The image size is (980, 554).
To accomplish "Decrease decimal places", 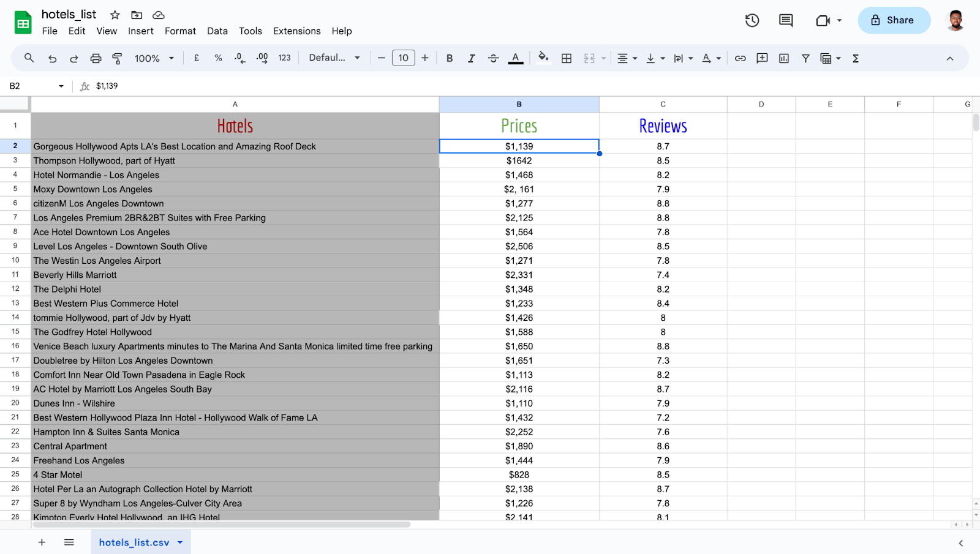I will [239, 58].
